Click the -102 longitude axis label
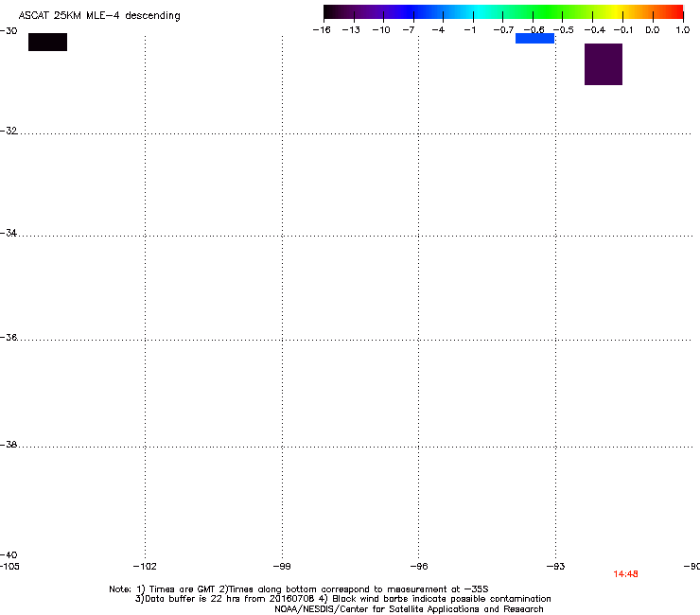The image size is (700, 615). click(145, 567)
